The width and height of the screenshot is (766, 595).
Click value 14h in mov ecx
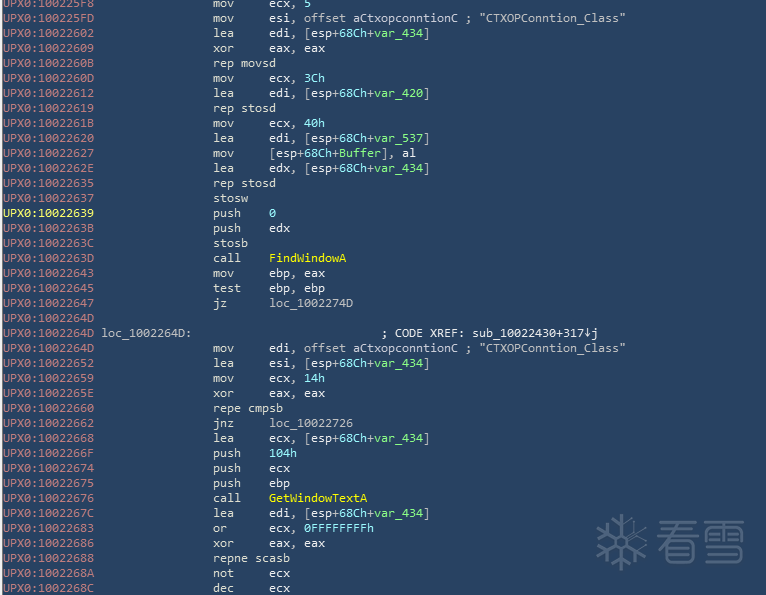tap(314, 378)
